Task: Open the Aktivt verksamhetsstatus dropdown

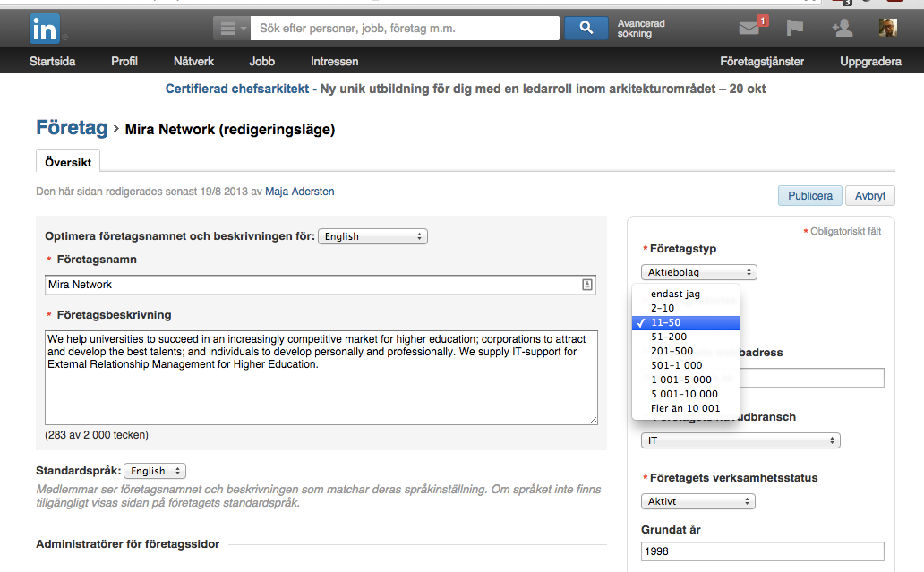Action: tap(697, 500)
